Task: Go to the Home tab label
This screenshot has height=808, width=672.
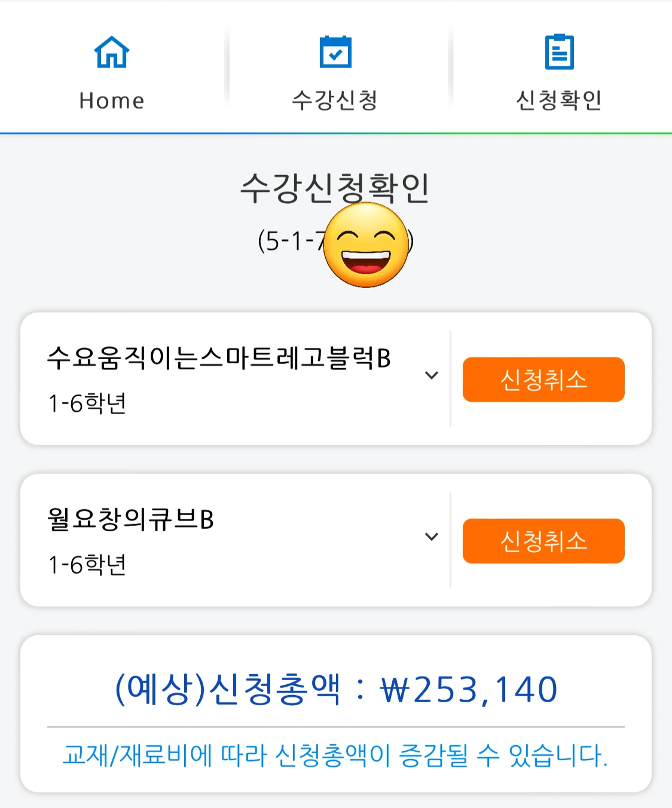Action: (x=112, y=100)
